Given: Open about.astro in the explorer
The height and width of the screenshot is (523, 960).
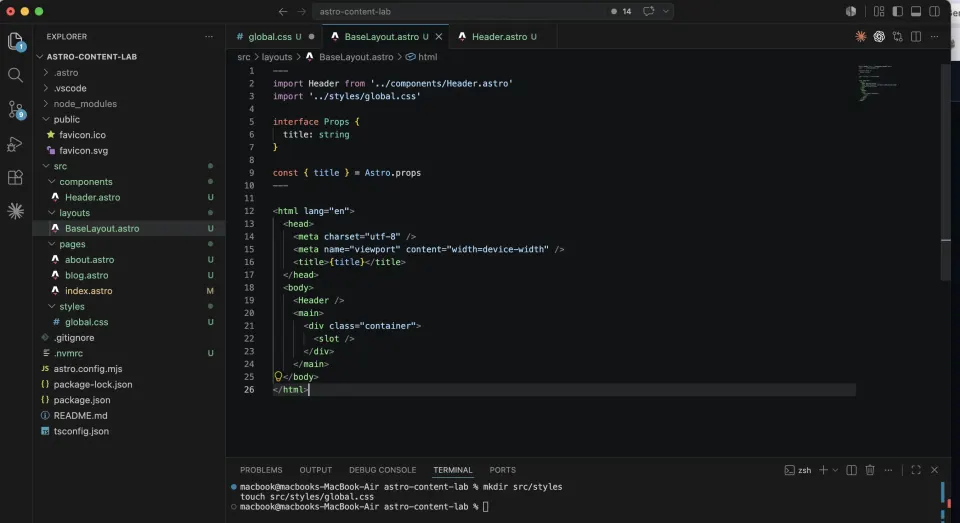Looking at the screenshot, I should pyautogui.click(x=129, y=260).
